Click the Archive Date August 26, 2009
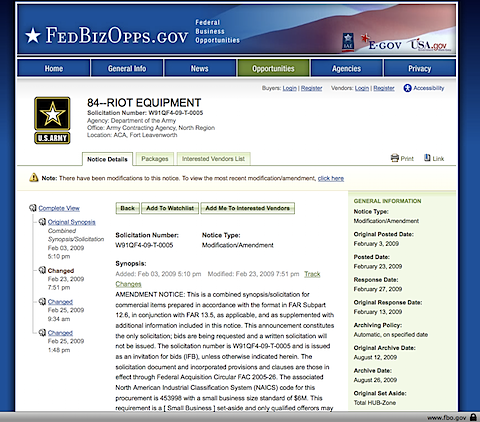Image resolution: width=480 pixels, height=422 pixels. click(375, 380)
